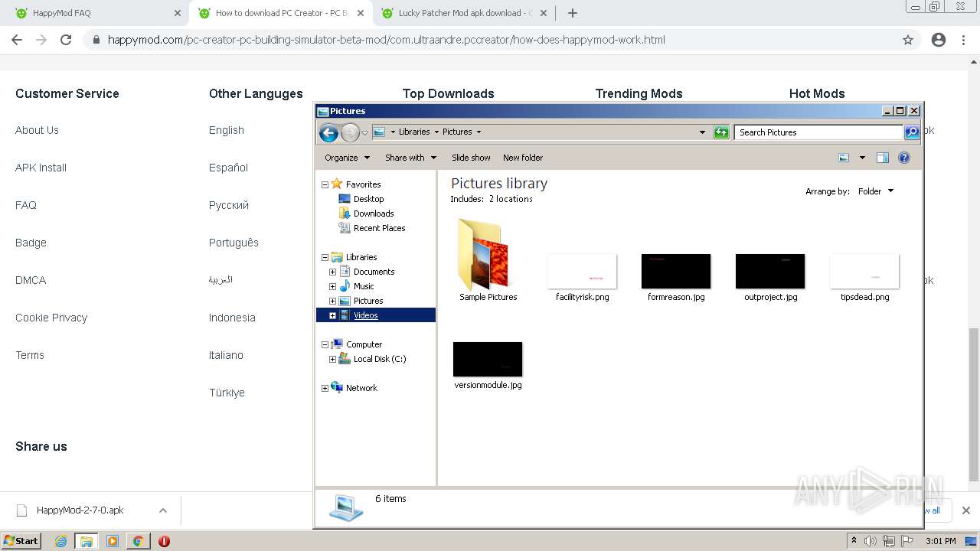Close the Chrome downloads bar
This screenshot has height=551, width=980.
[966, 510]
